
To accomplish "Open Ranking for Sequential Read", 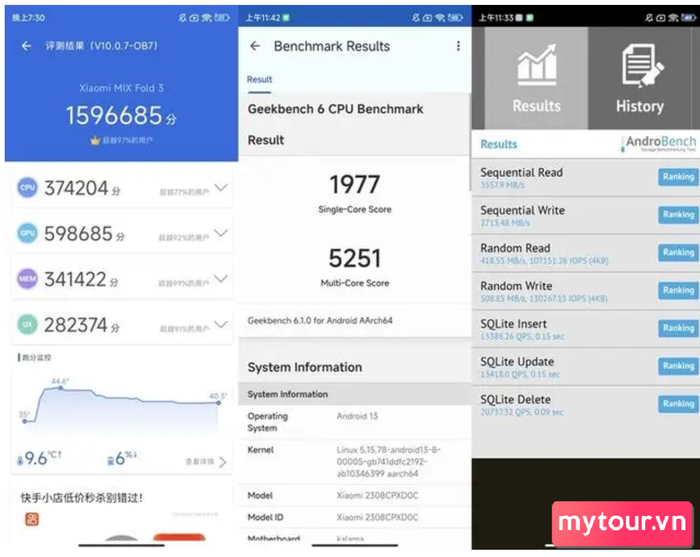I will [677, 177].
